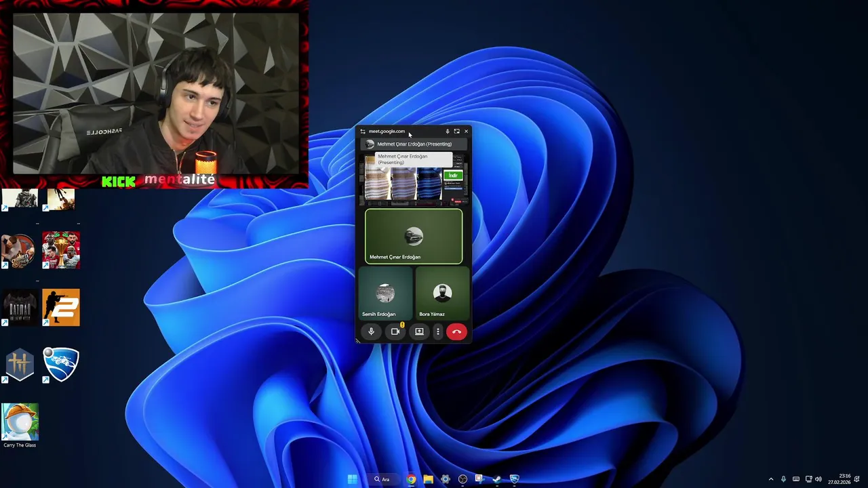Viewport: 868px width, 488px height.
Task: Click the taskbar search box labeled Ara
Action: pyautogui.click(x=384, y=479)
